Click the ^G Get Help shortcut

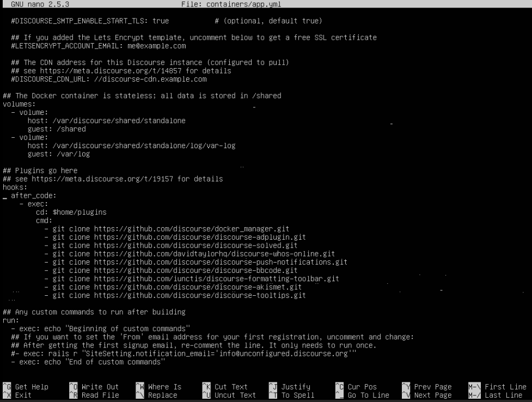(26, 387)
